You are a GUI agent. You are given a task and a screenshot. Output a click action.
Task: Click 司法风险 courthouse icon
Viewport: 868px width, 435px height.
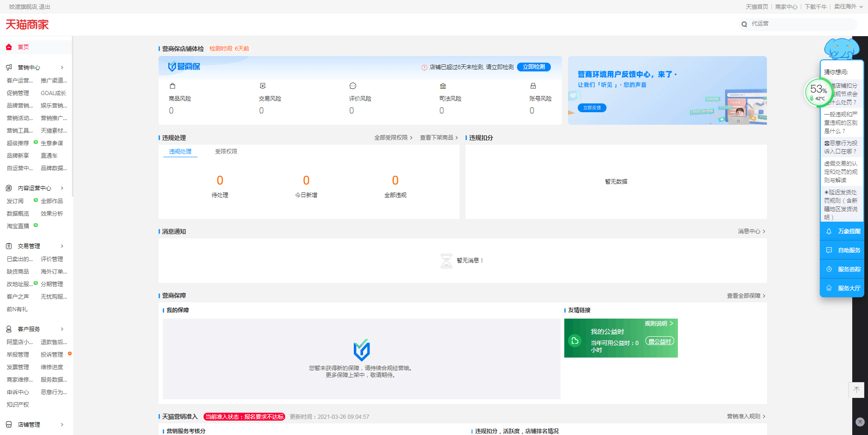click(443, 86)
